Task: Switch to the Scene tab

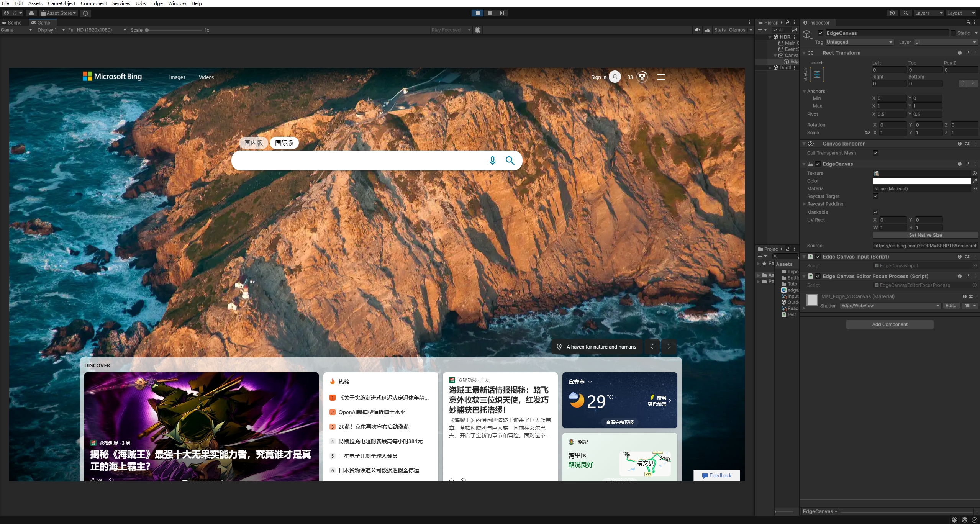Action: tap(12, 23)
